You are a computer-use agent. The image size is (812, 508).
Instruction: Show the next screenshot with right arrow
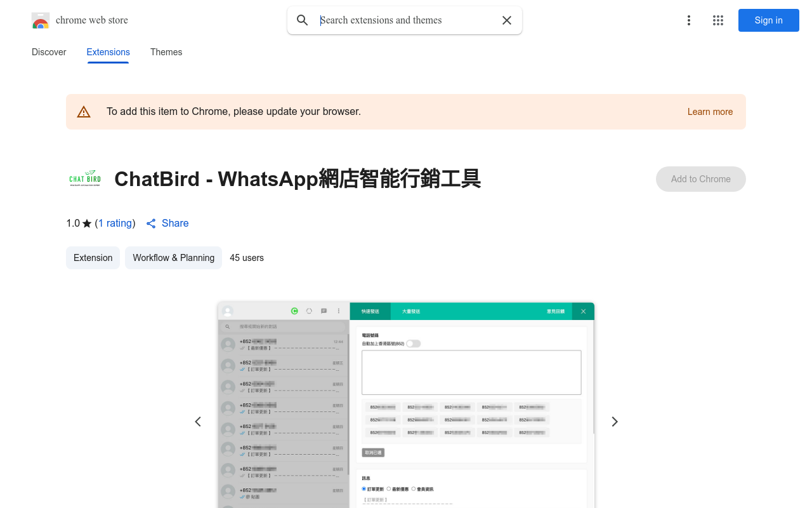tap(614, 422)
